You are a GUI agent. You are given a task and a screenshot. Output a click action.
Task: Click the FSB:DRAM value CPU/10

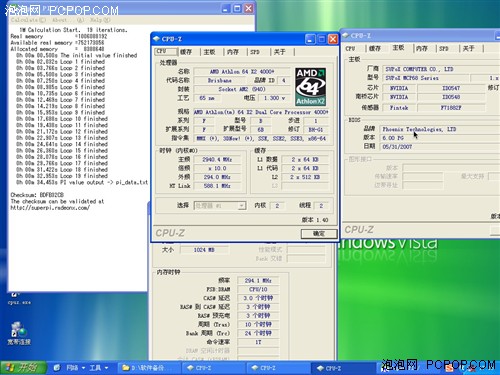[258, 289]
